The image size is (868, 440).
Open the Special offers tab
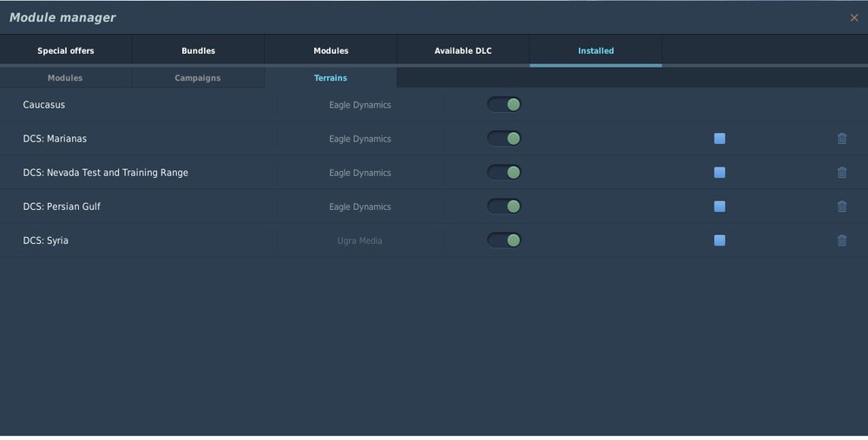(x=66, y=51)
